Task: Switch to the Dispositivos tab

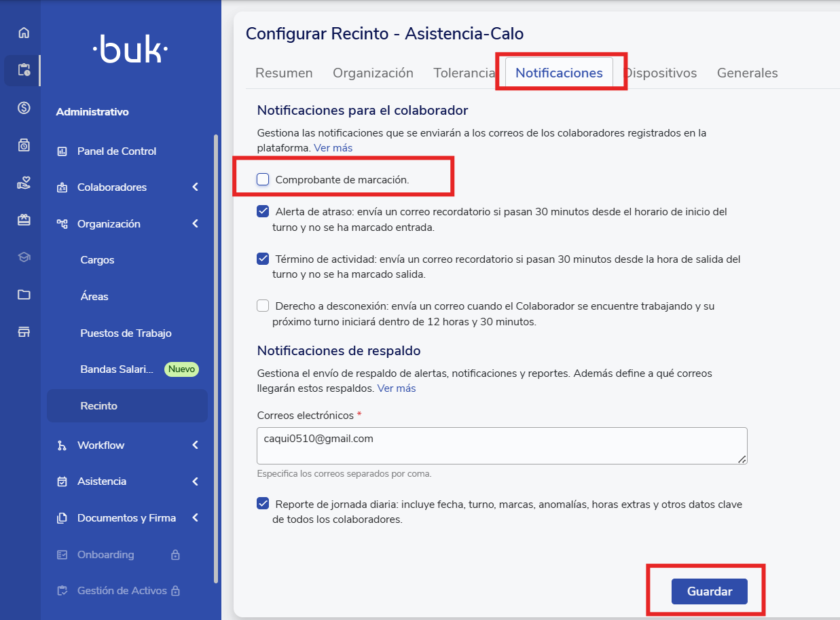Action: [x=661, y=73]
